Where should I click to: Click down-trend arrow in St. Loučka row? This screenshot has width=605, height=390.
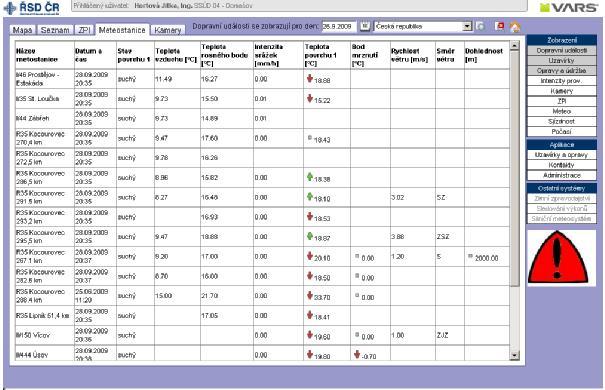(x=309, y=98)
